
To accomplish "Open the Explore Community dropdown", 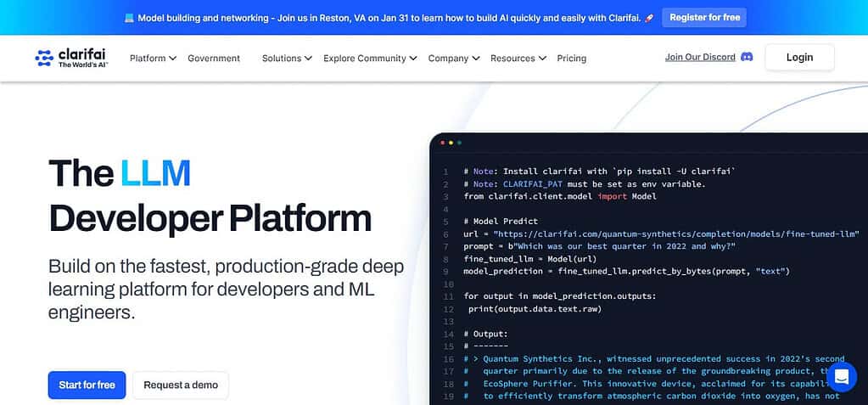I will coord(370,59).
